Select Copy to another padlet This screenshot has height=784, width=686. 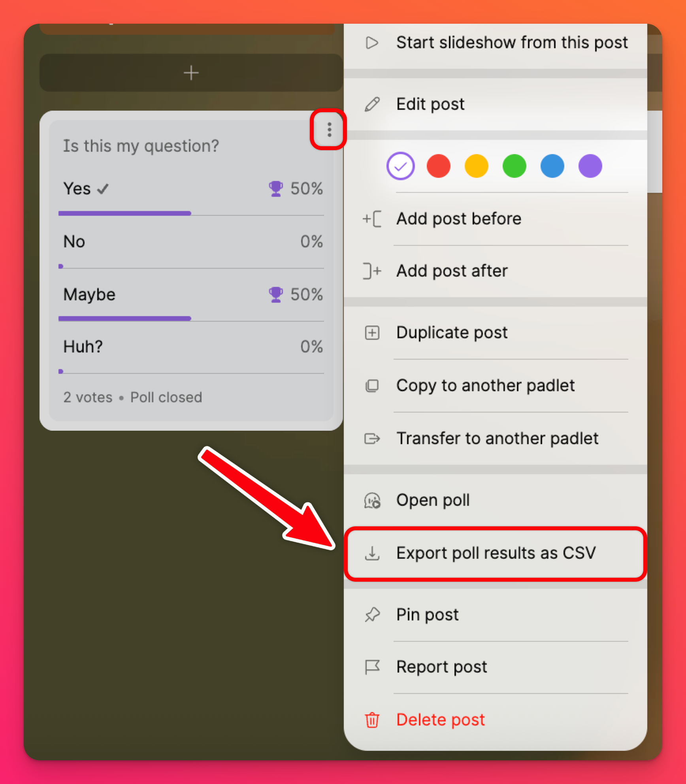(495, 386)
